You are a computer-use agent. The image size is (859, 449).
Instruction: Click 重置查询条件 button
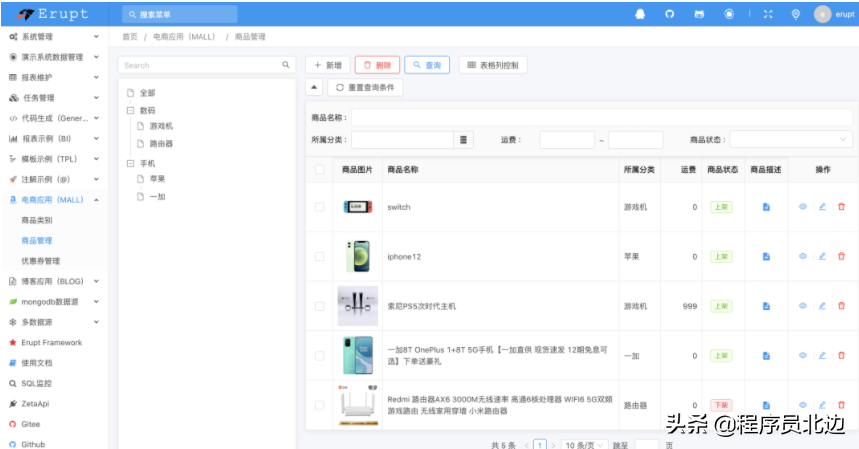point(365,87)
